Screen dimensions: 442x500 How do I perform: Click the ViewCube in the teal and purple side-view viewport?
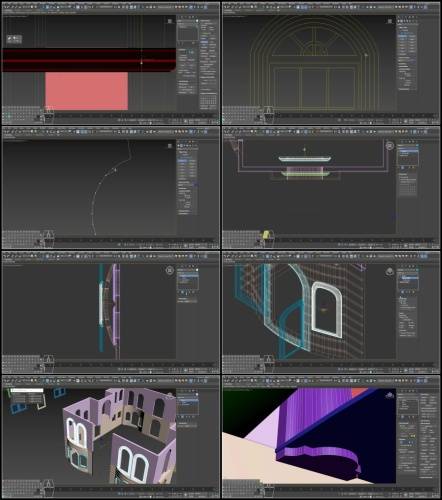tap(170, 270)
